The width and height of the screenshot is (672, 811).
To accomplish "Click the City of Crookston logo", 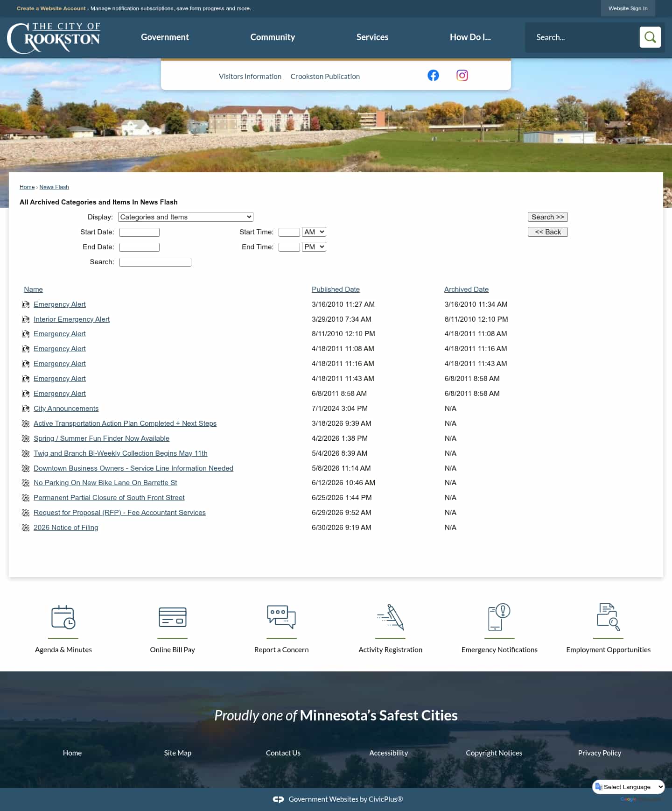I will (x=54, y=38).
